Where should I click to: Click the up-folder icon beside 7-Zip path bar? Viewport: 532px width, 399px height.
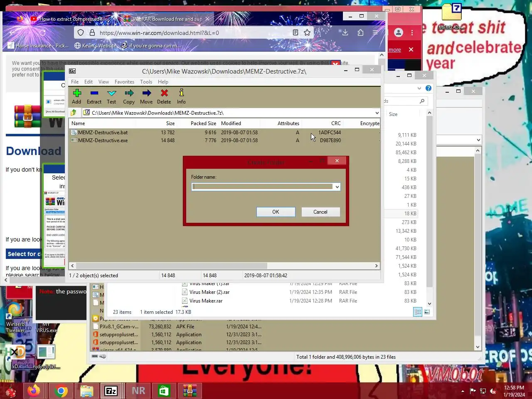click(74, 113)
